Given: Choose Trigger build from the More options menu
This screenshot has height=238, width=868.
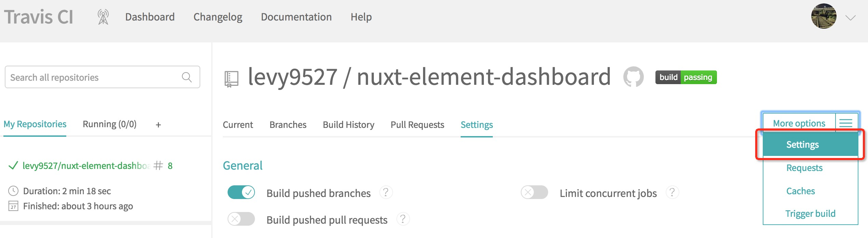Looking at the screenshot, I should (x=811, y=213).
